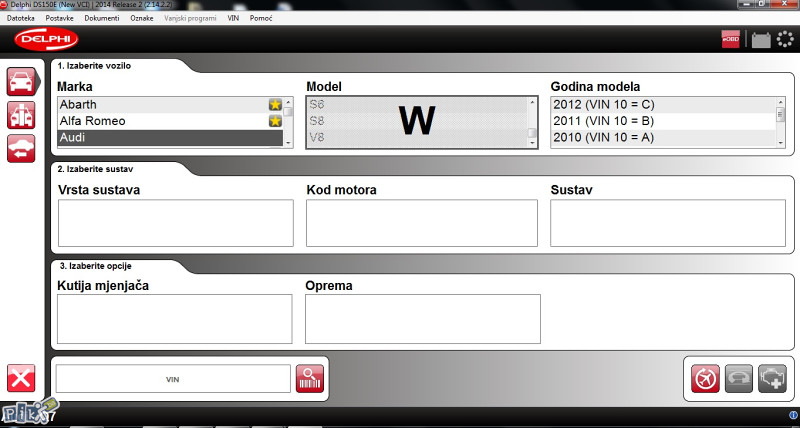Click the Sustav list box
Screen dimensions: 800x428
[x=668, y=223]
